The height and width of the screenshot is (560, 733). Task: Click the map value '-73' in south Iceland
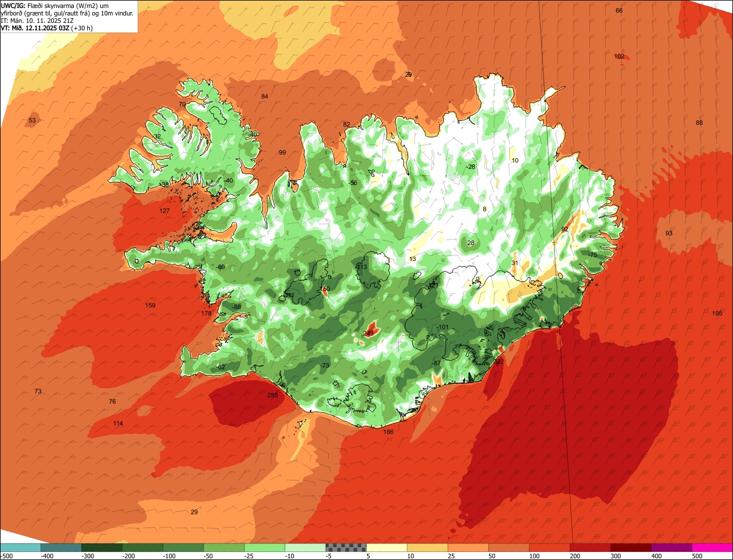pyautogui.click(x=325, y=365)
